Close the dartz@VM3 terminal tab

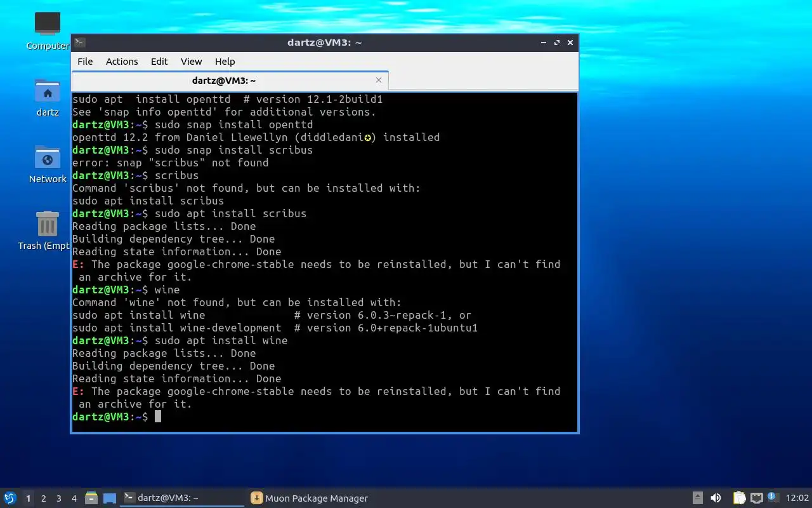(x=379, y=80)
